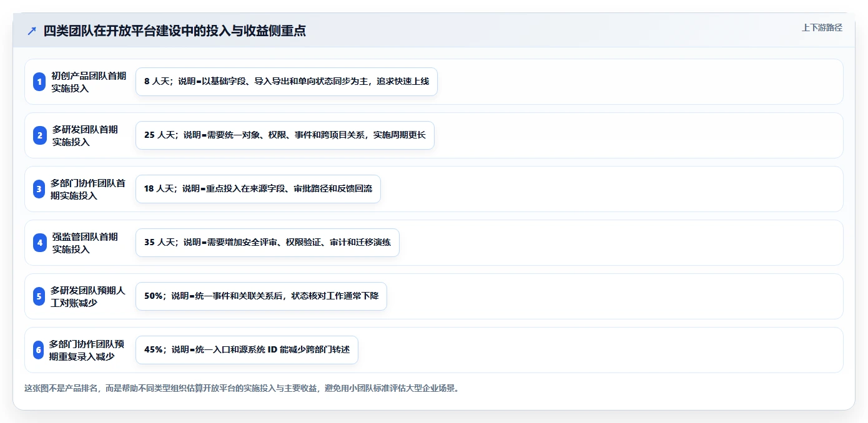Click the number 3 badge
Screen dimensions: 868x423
tap(39, 189)
